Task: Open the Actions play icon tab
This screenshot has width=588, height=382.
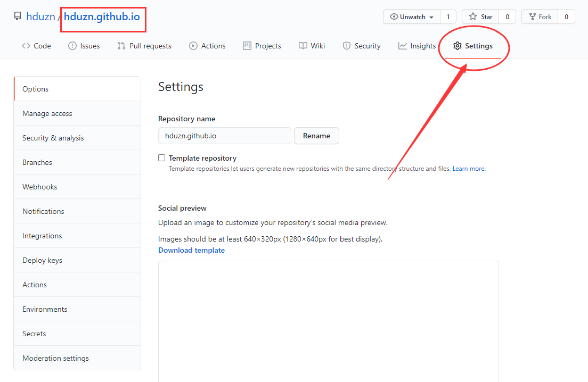Action: (x=193, y=46)
